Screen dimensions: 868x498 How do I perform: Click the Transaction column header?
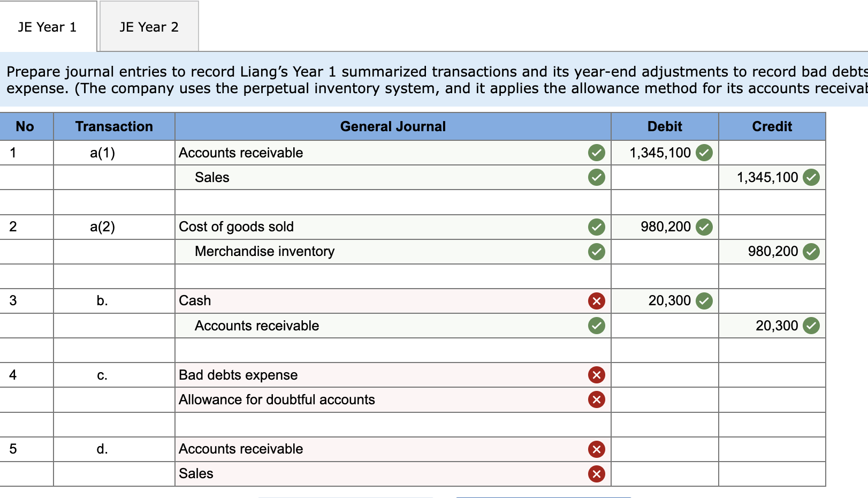[x=114, y=126]
